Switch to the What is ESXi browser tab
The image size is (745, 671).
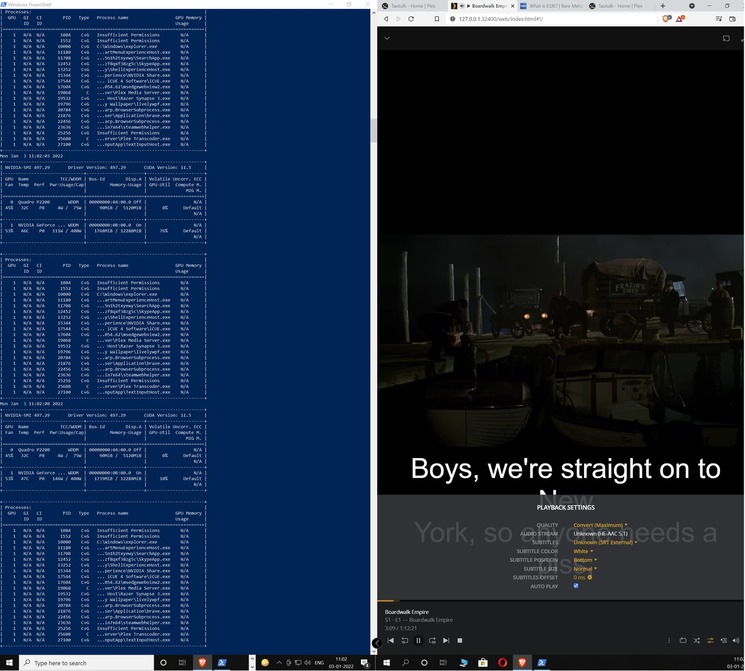click(x=551, y=6)
